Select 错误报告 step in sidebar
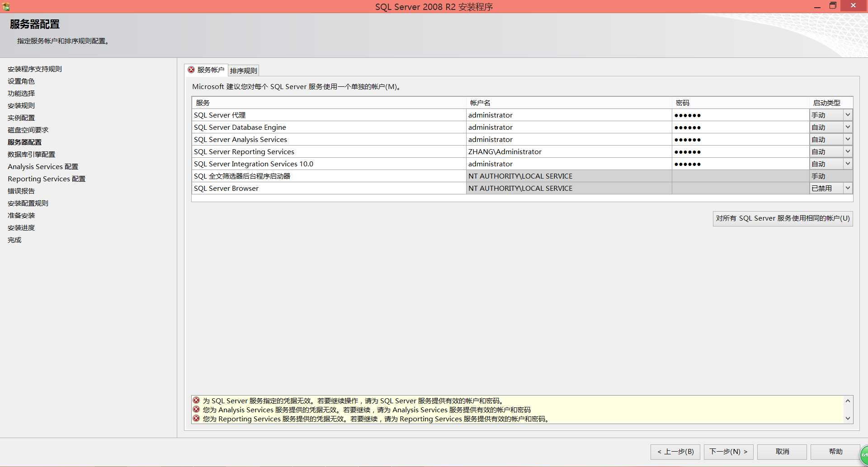The image size is (868, 467). click(21, 191)
